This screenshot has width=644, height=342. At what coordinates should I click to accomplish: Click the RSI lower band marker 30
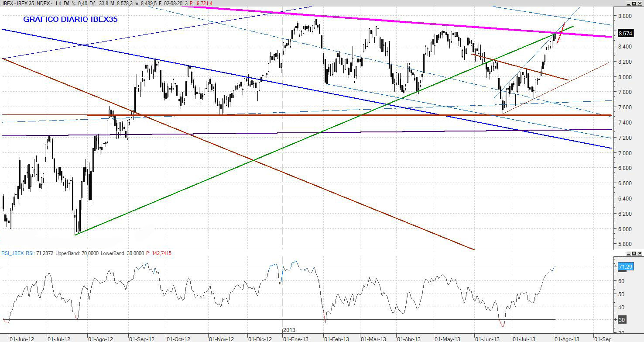[622, 320]
